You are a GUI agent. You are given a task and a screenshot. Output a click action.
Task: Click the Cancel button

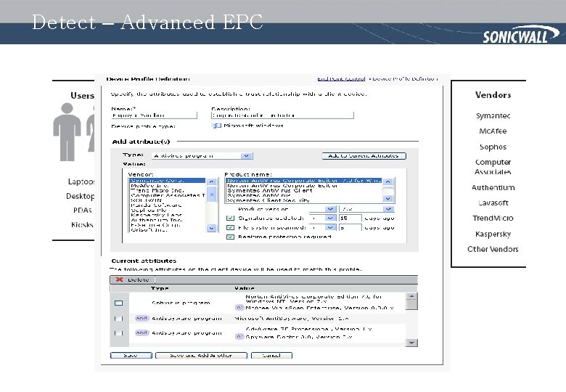(x=271, y=356)
